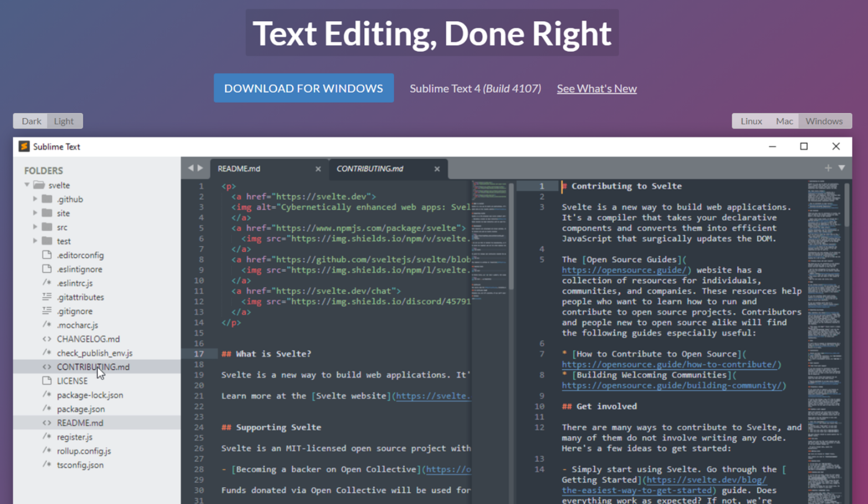Click the plain file icon beside LICENSE

[47, 380]
